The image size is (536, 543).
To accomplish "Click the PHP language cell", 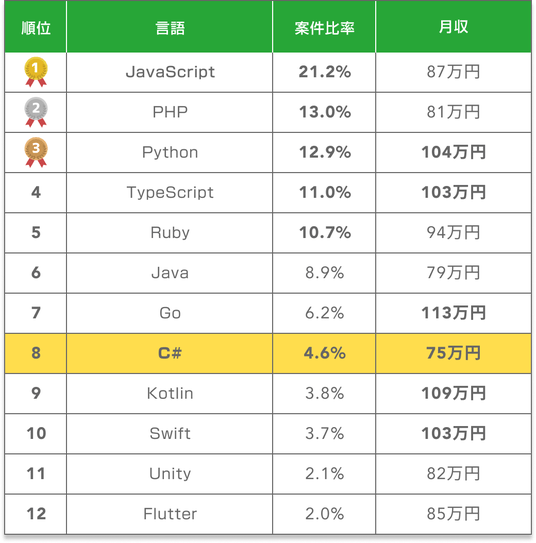I will pos(170,112).
